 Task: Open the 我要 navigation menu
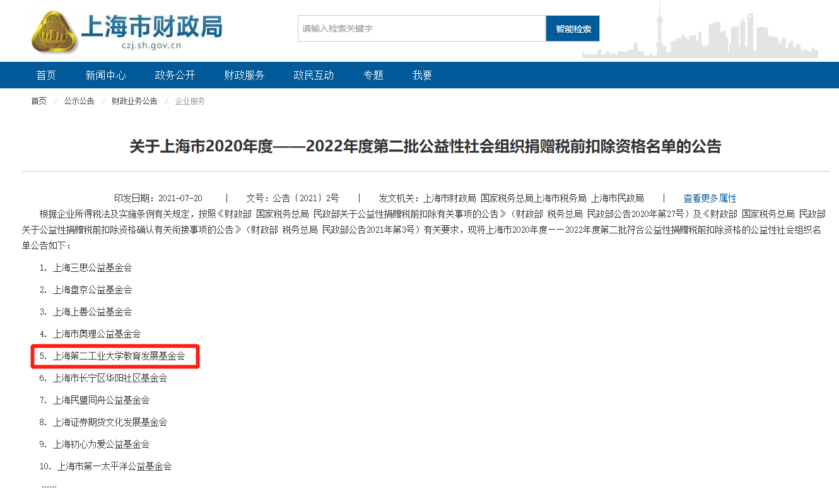[423, 75]
